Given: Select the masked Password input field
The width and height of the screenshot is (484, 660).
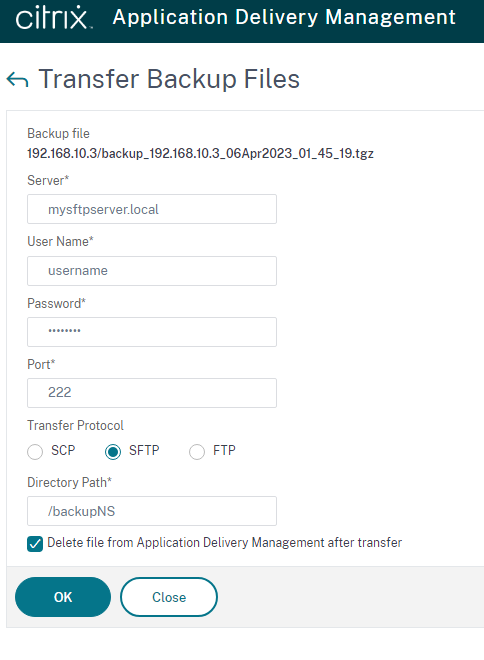Looking at the screenshot, I should (152, 332).
